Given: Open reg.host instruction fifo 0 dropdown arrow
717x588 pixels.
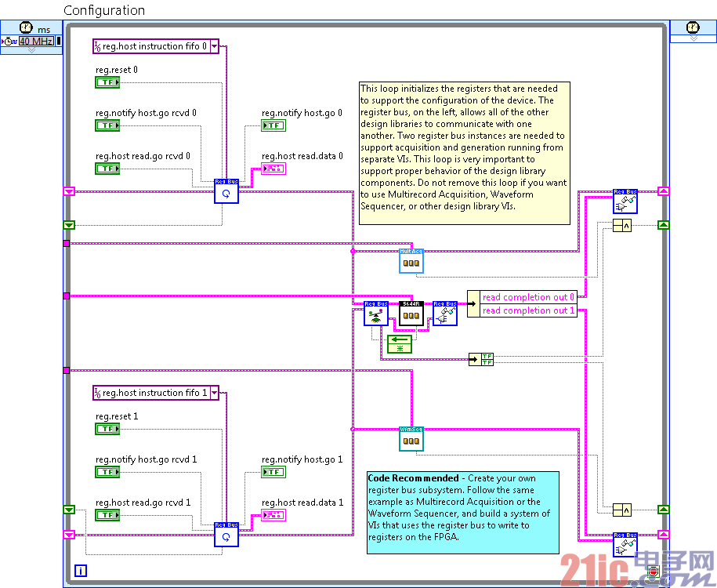Looking at the screenshot, I should pos(214,46).
